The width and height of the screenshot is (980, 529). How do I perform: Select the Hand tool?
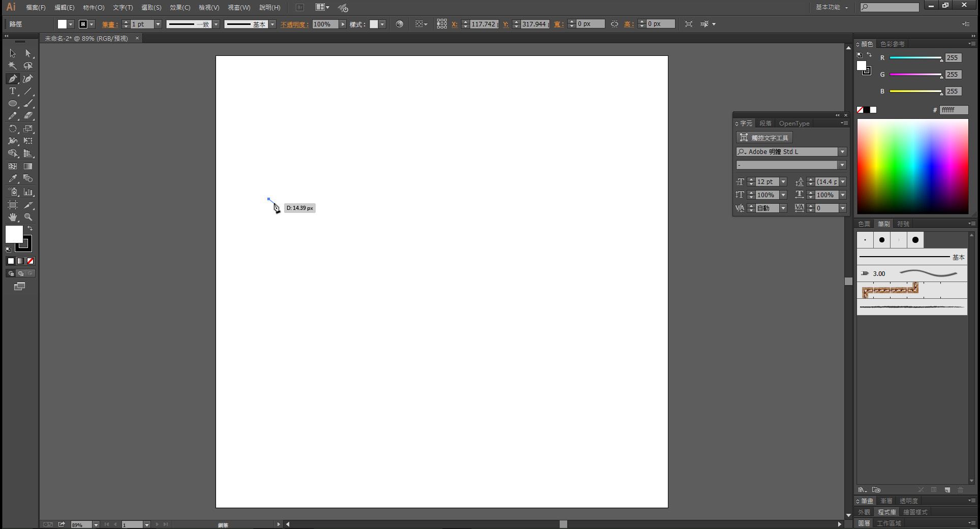13,217
